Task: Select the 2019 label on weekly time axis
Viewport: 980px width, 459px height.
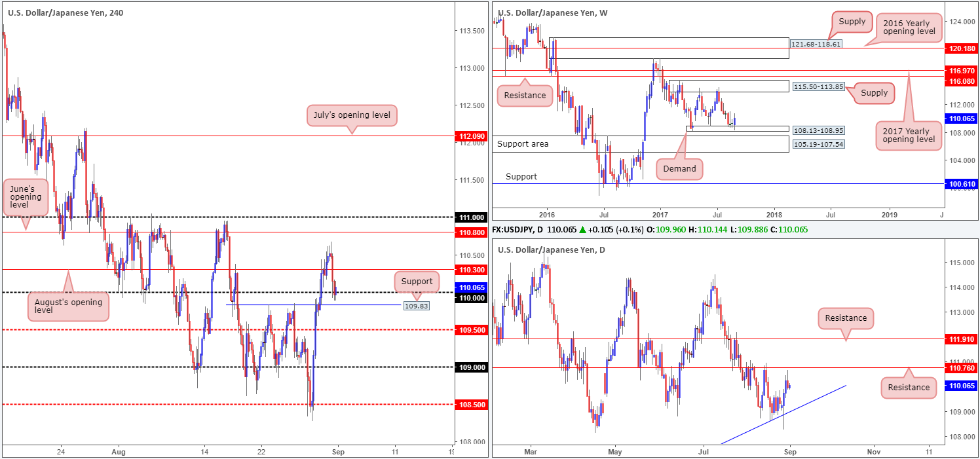Action: click(890, 215)
